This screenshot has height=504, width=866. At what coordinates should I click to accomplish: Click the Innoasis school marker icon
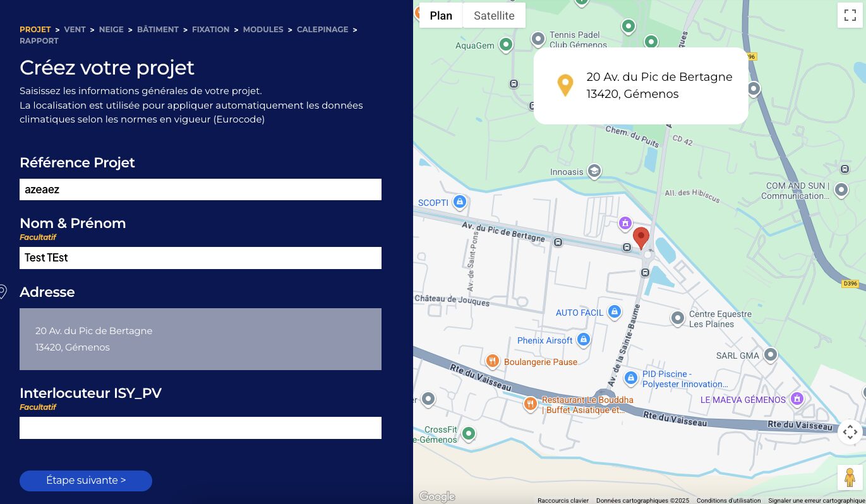click(593, 171)
